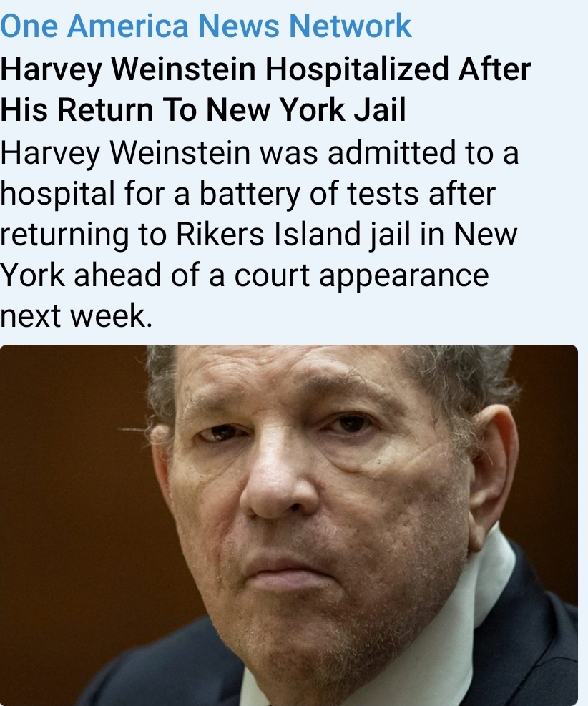The width and height of the screenshot is (588, 706).
Task: Click the "hospital for a" summary line start
Action: coord(95,194)
